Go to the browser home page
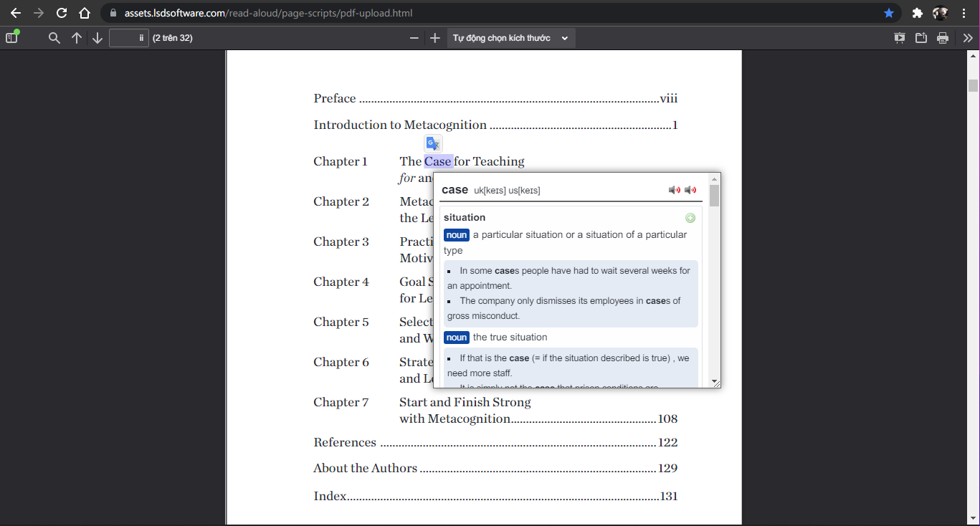The image size is (980, 526). pyautogui.click(x=85, y=13)
